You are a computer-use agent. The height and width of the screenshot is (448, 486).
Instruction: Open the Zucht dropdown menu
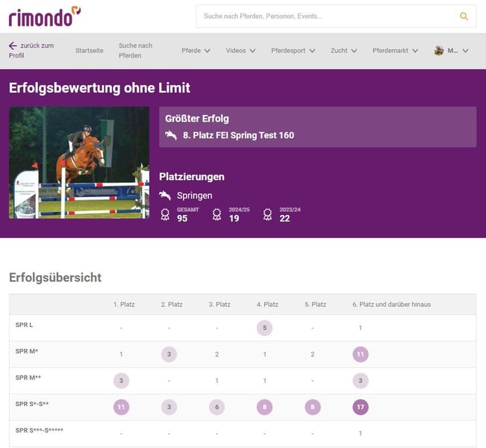[x=344, y=51]
